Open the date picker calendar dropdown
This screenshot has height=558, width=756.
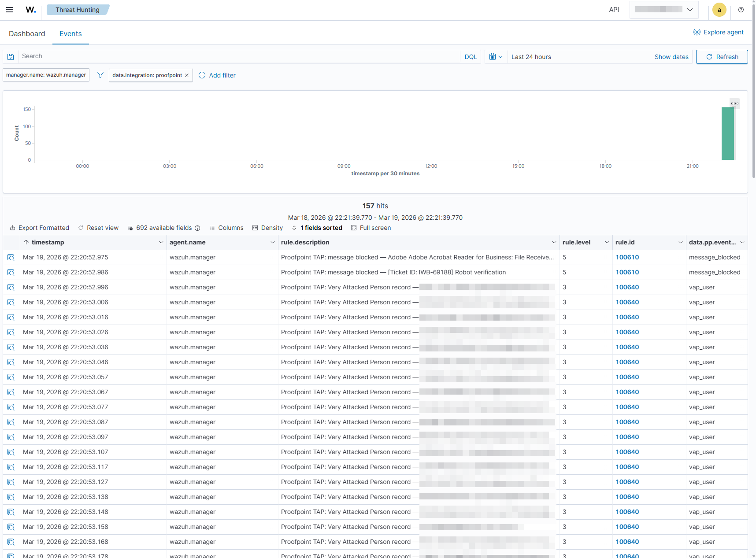click(x=496, y=56)
